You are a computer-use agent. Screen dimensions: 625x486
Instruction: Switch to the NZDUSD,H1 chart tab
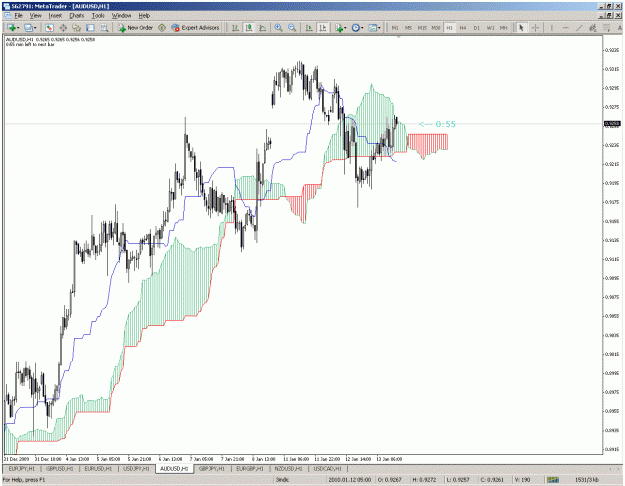[x=288, y=468]
